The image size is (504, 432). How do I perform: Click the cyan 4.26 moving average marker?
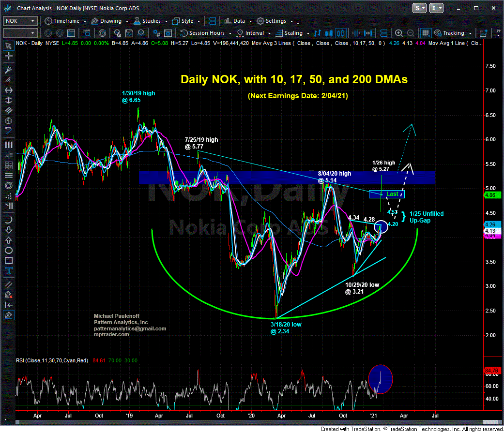(492, 224)
